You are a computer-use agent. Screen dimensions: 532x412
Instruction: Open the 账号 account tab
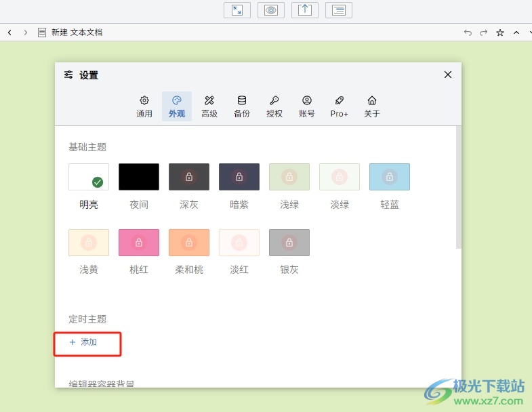click(307, 106)
